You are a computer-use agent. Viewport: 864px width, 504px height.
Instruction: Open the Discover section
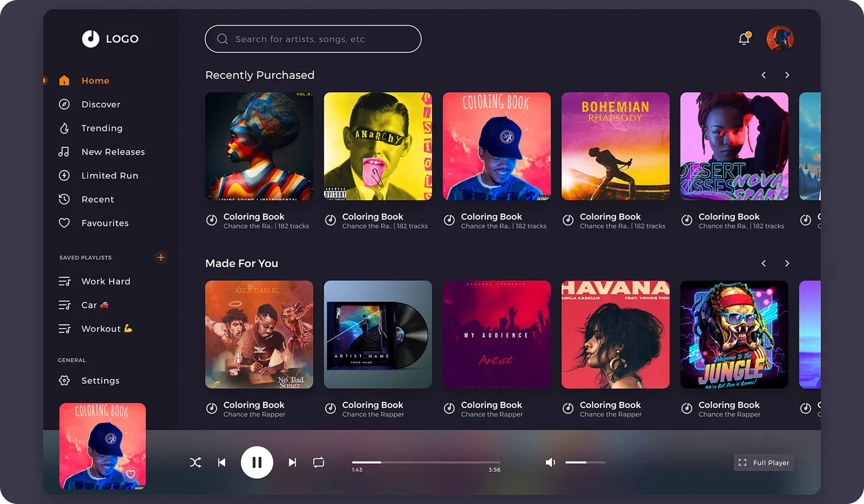[100, 104]
